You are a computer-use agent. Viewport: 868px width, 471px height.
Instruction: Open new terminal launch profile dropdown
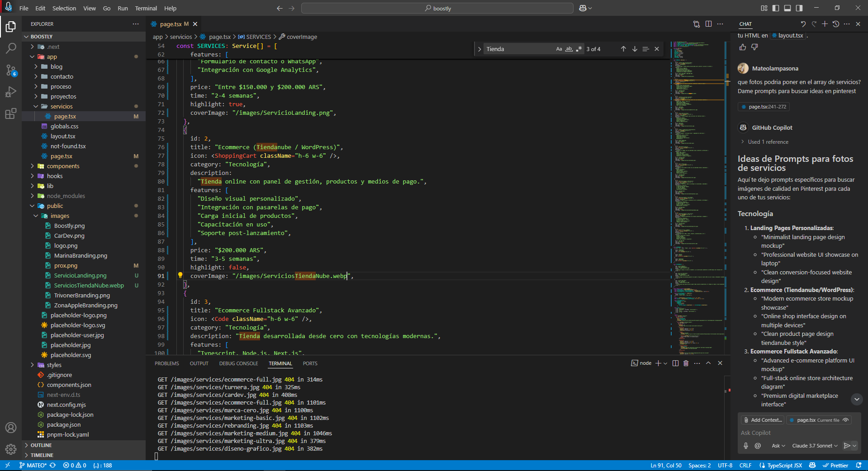tap(665, 363)
